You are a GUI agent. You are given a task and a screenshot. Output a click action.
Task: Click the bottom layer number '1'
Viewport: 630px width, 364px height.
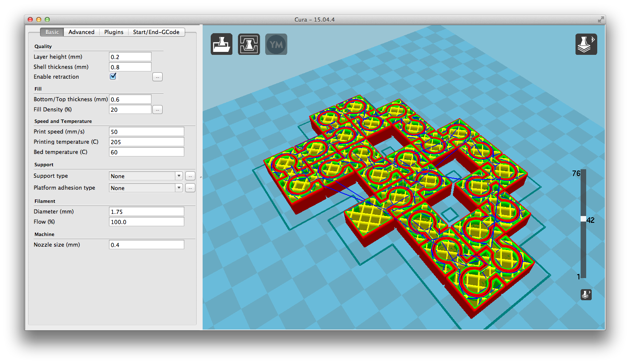(x=578, y=277)
